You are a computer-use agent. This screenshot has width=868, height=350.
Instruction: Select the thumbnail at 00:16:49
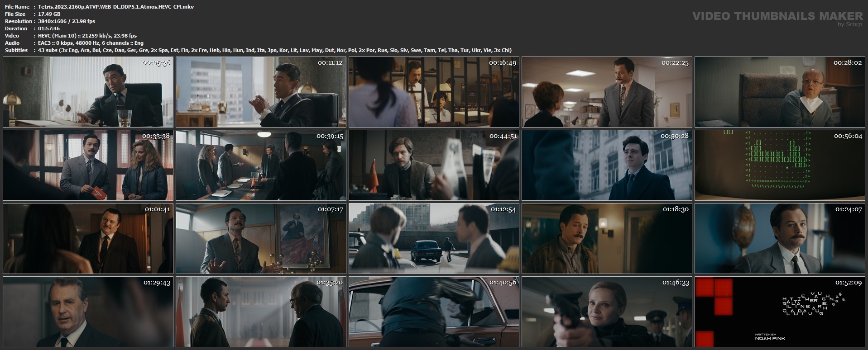tap(434, 92)
